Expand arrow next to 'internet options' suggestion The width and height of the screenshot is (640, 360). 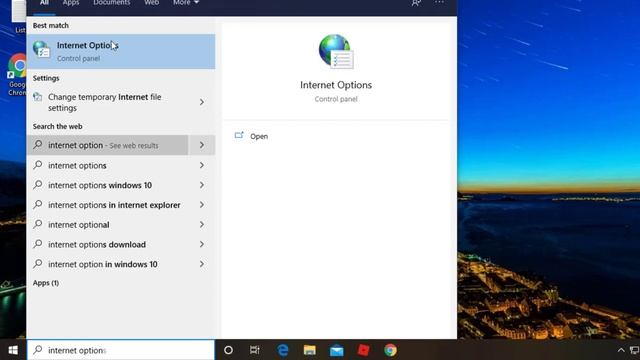(202, 165)
